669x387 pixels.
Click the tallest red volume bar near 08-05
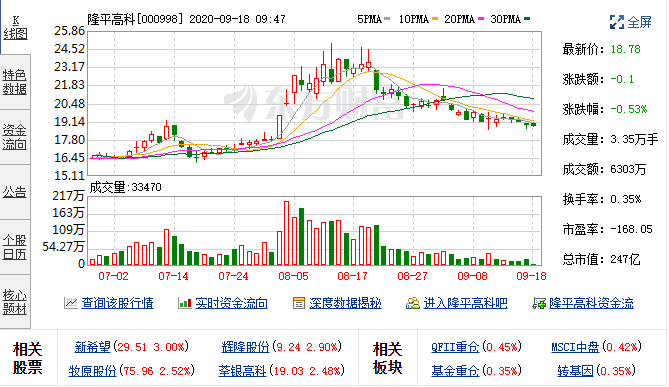coord(286,233)
